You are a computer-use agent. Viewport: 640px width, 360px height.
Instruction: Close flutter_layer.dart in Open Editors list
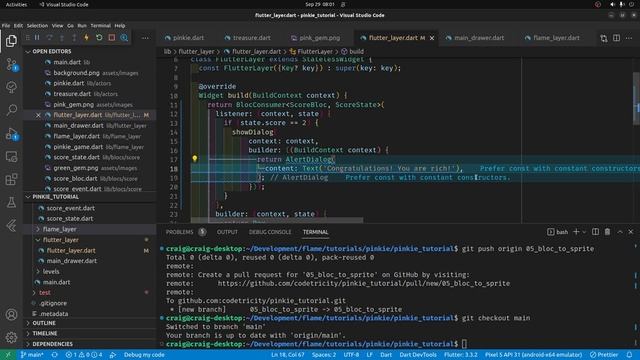[38, 115]
